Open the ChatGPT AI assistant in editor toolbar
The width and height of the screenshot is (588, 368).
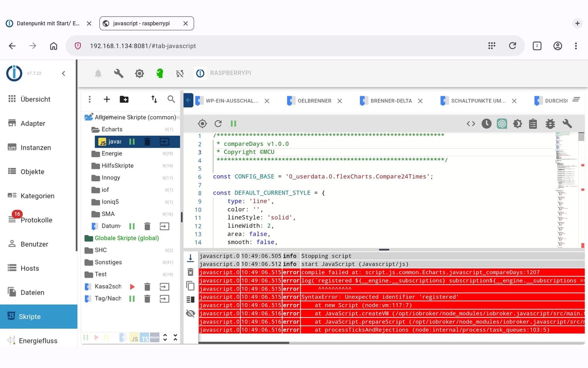[x=502, y=124]
